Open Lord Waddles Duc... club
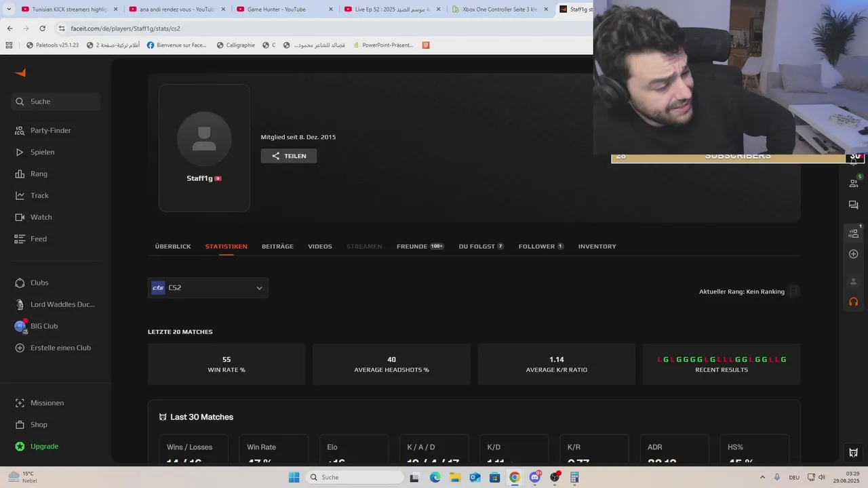The width and height of the screenshot is (868, 488). (x=56, y=304)
